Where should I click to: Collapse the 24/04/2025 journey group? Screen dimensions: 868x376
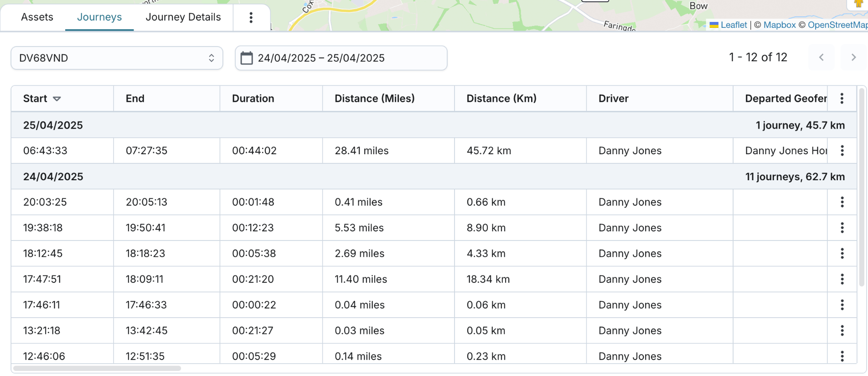[53, 177]
